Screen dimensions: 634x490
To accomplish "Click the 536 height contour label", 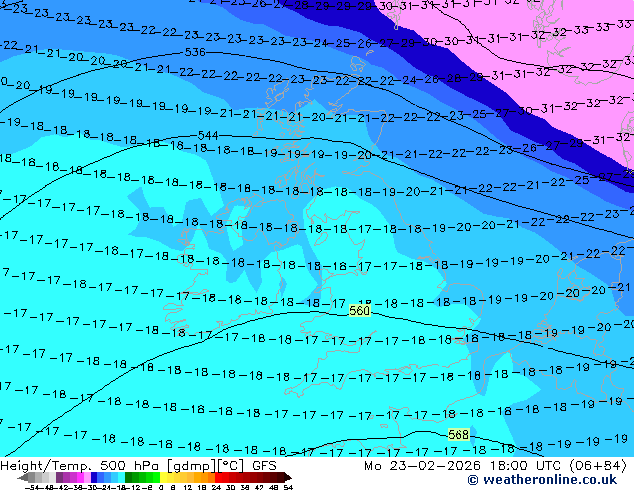I will (x=195, y=52).
